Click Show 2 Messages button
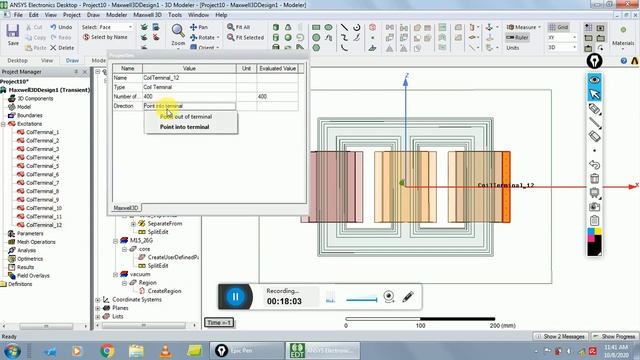 [561, 336]
